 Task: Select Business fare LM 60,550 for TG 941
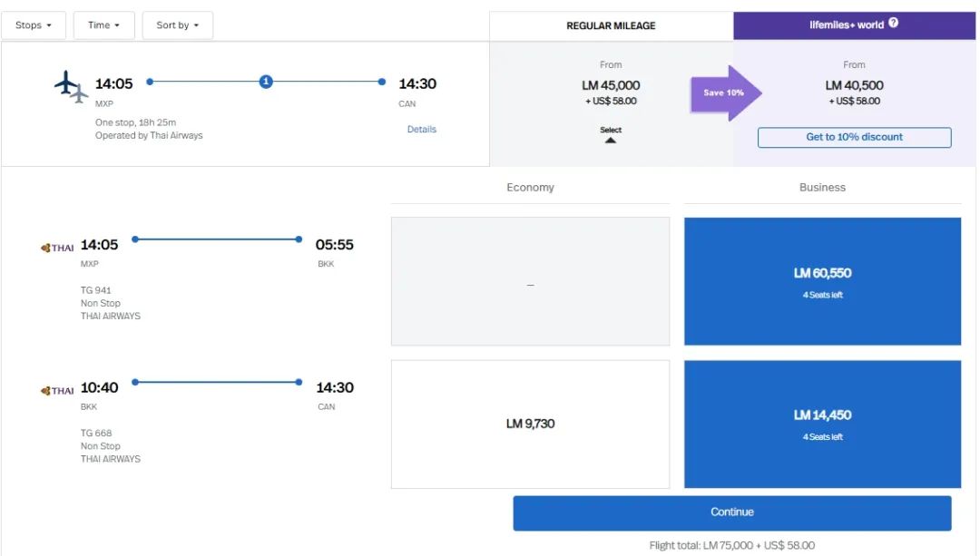[822, 281]
